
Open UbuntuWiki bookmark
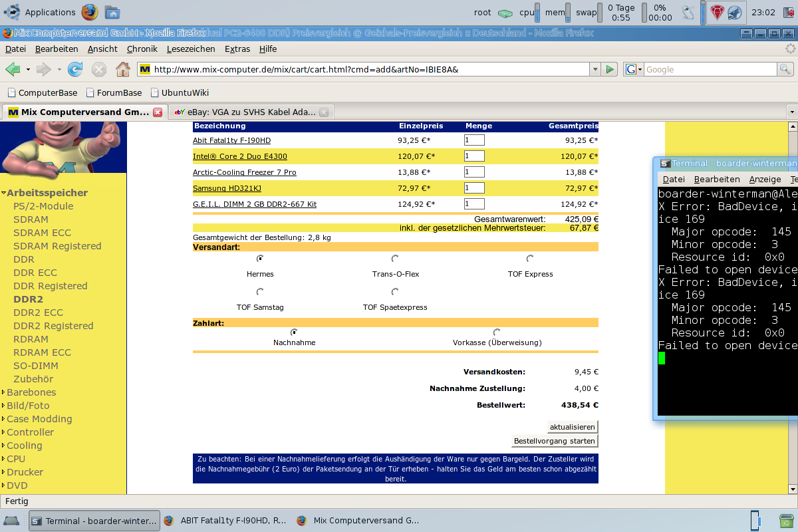click(180, 92)
